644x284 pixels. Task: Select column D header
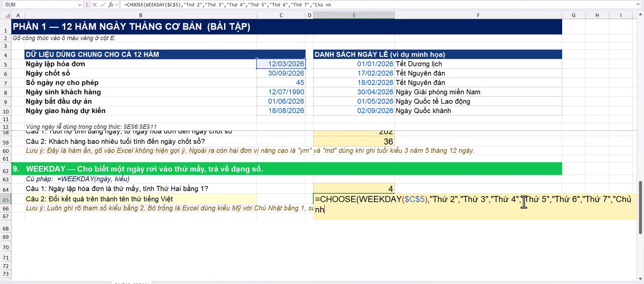pyautogui.click(x=309, y=15)
